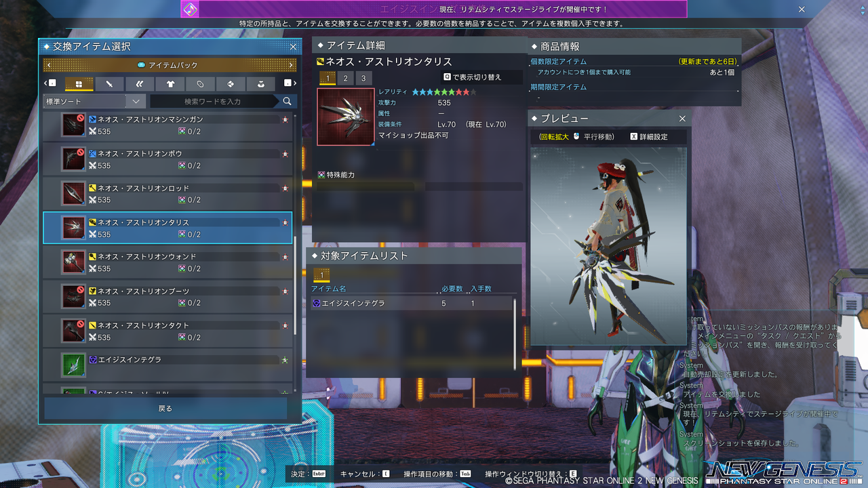The width and height of the screenshot is (868, 488).
Task: Click lock badge on アストリオンロッド row
Action: (285, 188)
